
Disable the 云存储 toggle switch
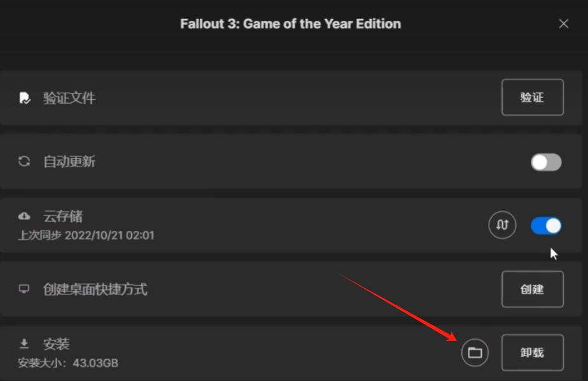(546, 226)
